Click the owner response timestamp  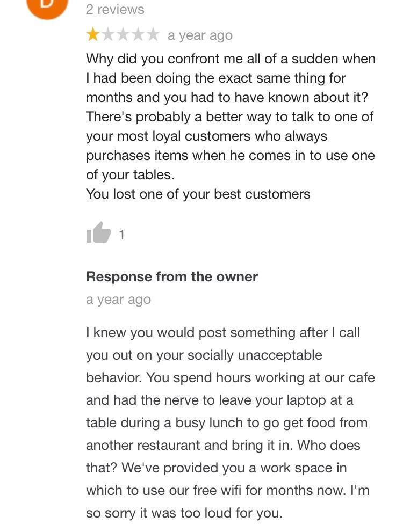pyautogui.click(x=118, y=299)
